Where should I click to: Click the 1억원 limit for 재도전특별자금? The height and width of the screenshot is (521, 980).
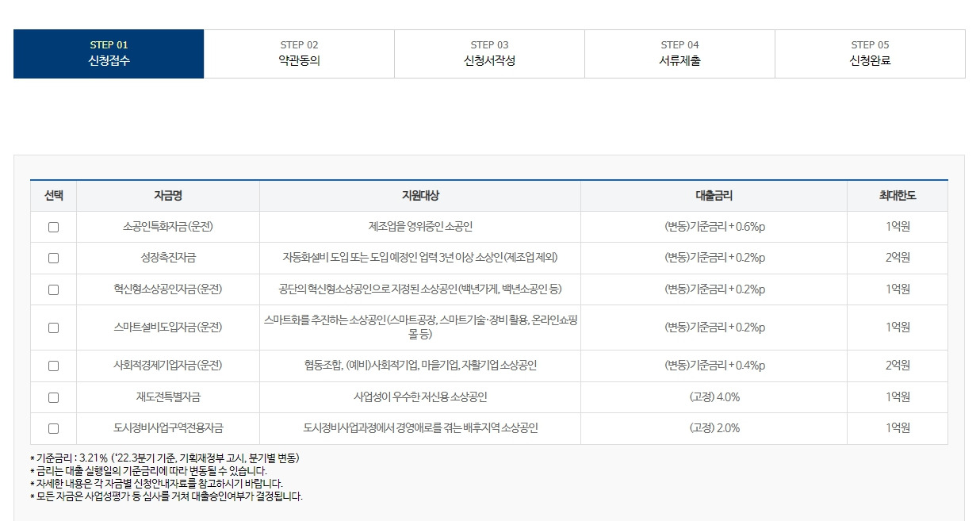click(x=898, y=397)
